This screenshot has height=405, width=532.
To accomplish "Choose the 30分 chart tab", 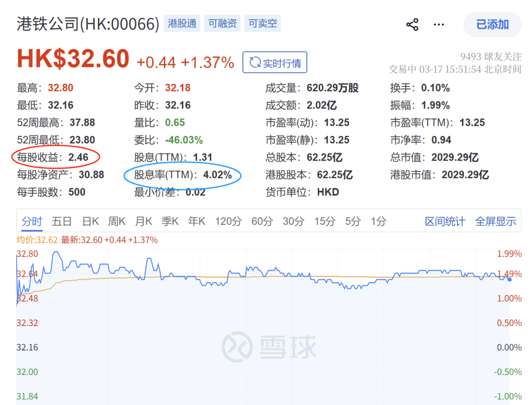I will [x=294, y=221].
